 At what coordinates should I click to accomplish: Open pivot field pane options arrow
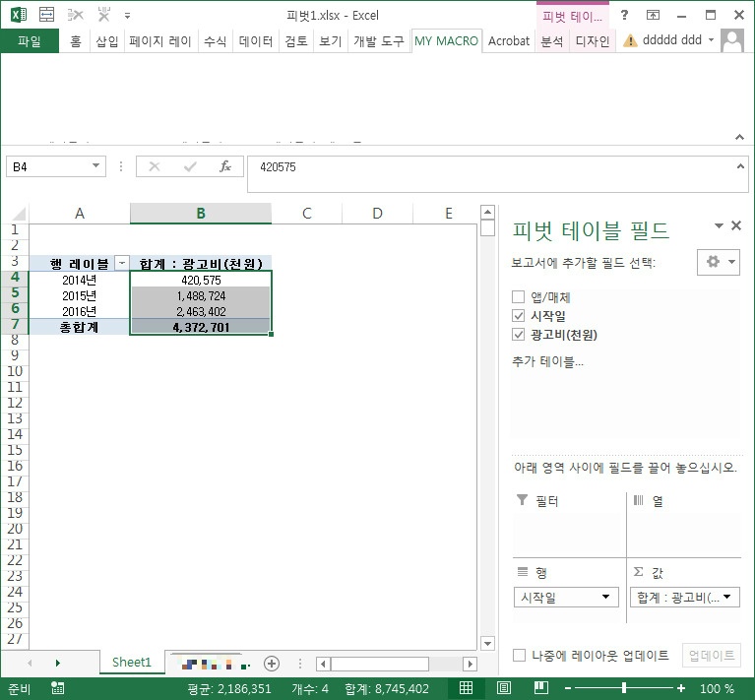coord(719,225)
